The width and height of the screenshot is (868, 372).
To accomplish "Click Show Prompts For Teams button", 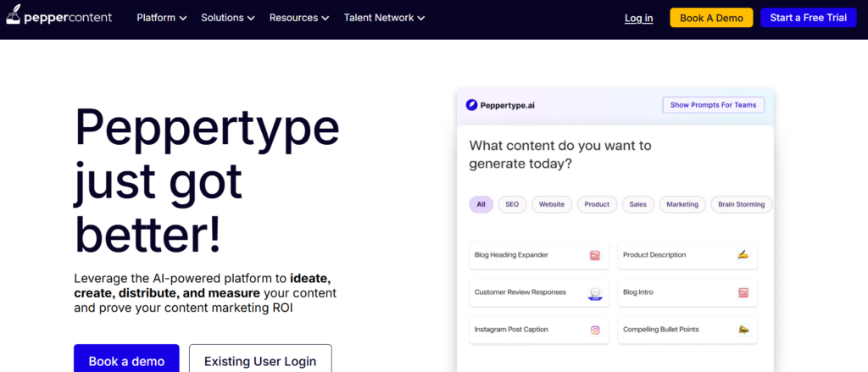I will point(713,105).
